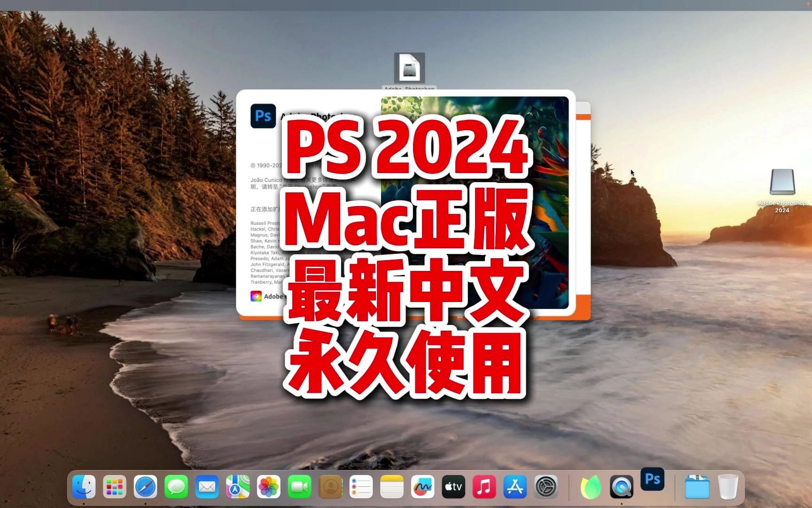Image resolution: width=812 pixels, height=508 pixels.
Task: Launch FaceTime from the dock
Action: tap(299, 487)
